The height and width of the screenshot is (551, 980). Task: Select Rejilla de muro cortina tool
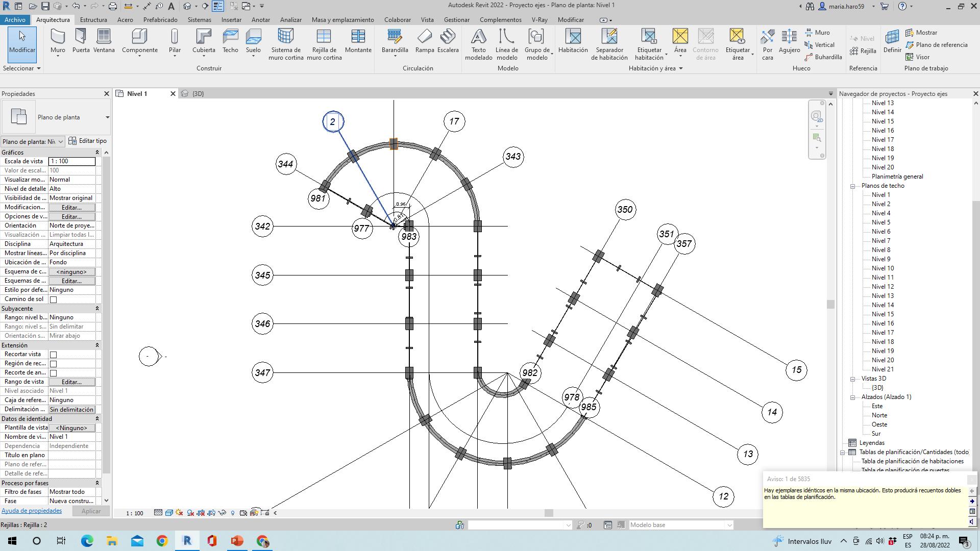coord(324,44)
